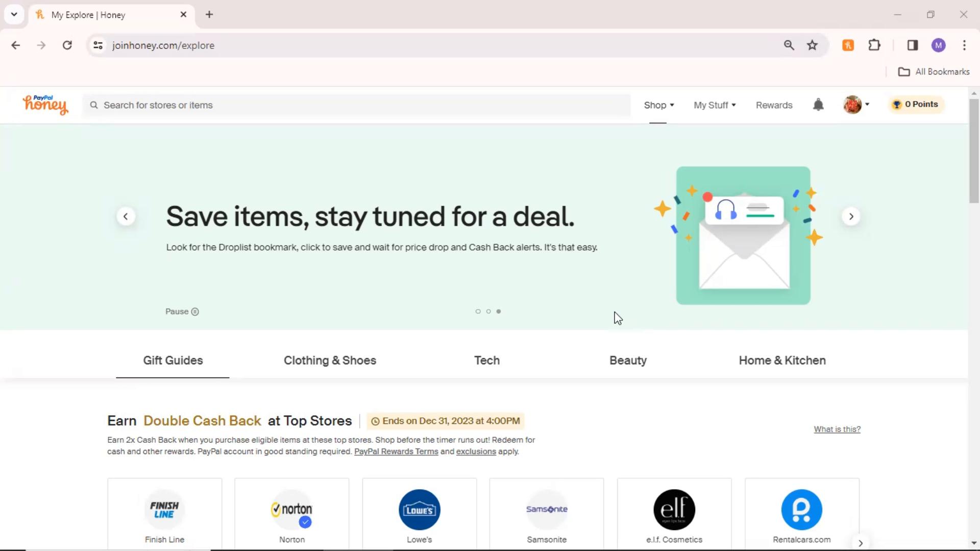
Task: Click the Rewards menu item
Action: 774,105
